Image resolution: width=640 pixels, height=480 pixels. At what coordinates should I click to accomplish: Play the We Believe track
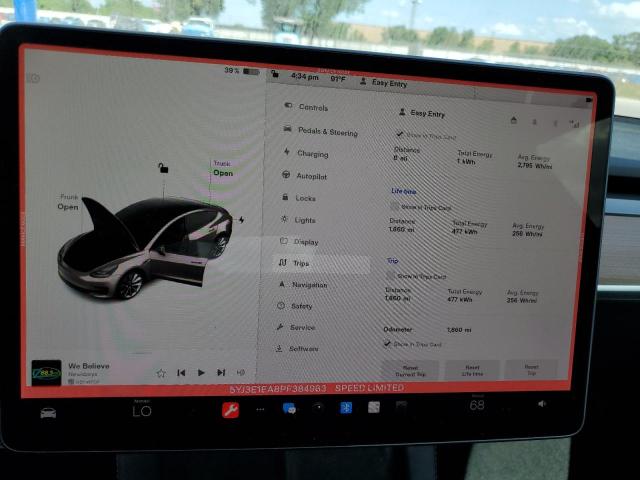[x=201, y=373]
